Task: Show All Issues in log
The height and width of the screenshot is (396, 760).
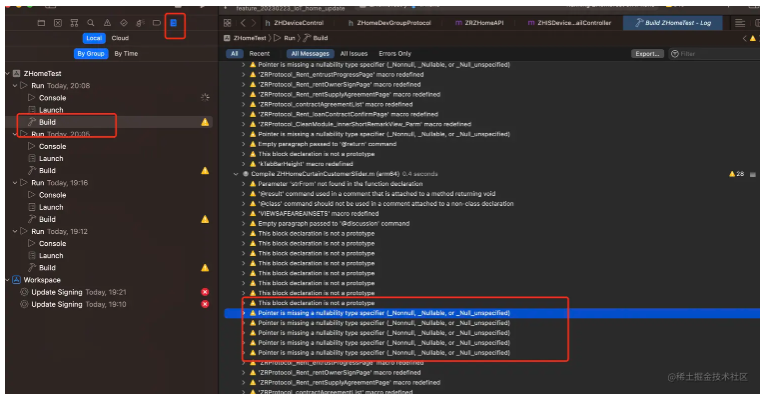Action: (x=354, y=53)
